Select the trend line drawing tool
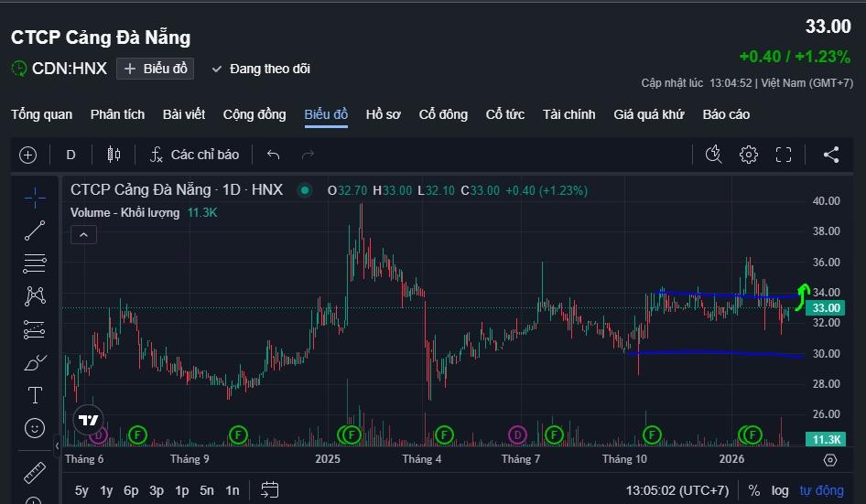This screenshot has width=866, height=504. point(35,231)
